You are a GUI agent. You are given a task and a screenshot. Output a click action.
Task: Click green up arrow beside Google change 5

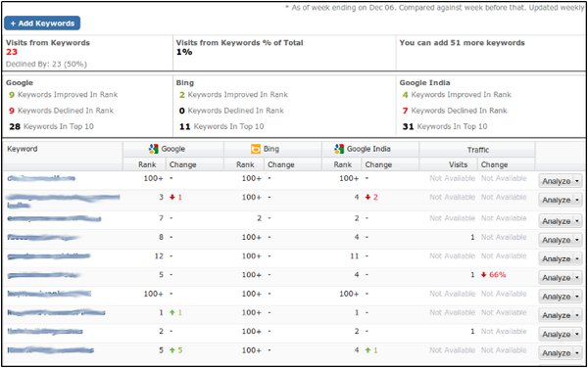click(x=172, y=350)
